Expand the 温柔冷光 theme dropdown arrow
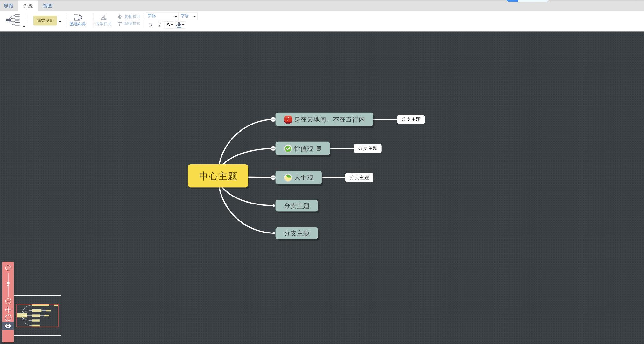 point(60,22)
